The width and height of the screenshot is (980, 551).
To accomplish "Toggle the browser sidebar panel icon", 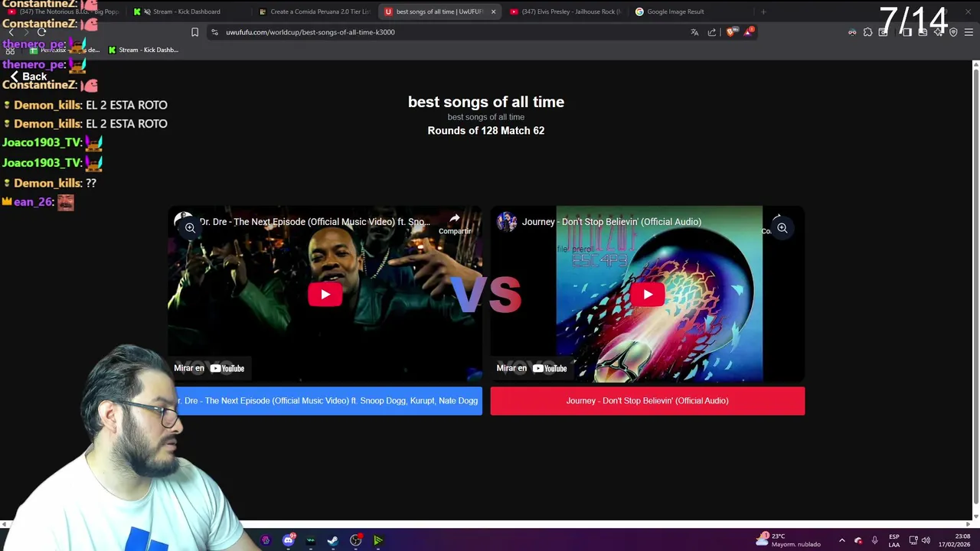I will click(907, 32).
